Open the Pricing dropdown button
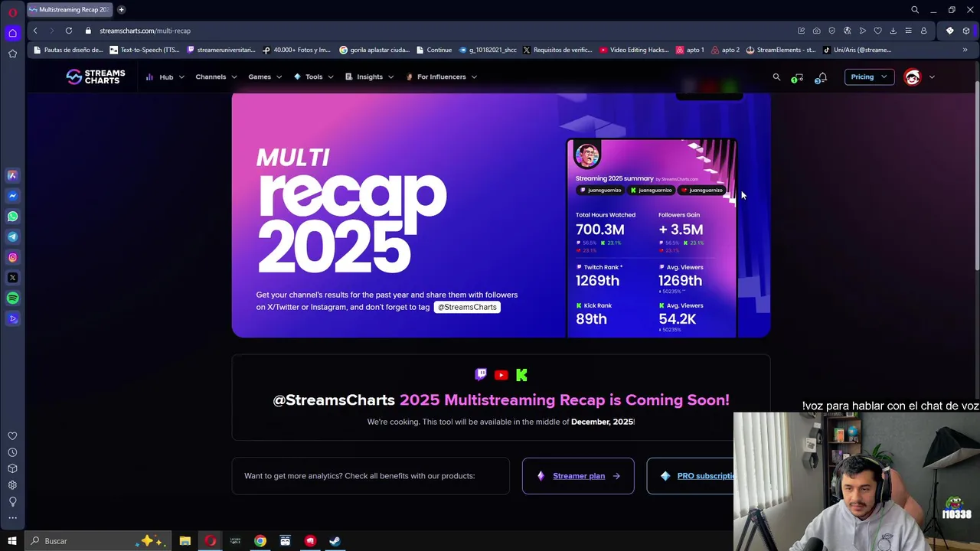 pyautogui.click(x=869, y=77)
